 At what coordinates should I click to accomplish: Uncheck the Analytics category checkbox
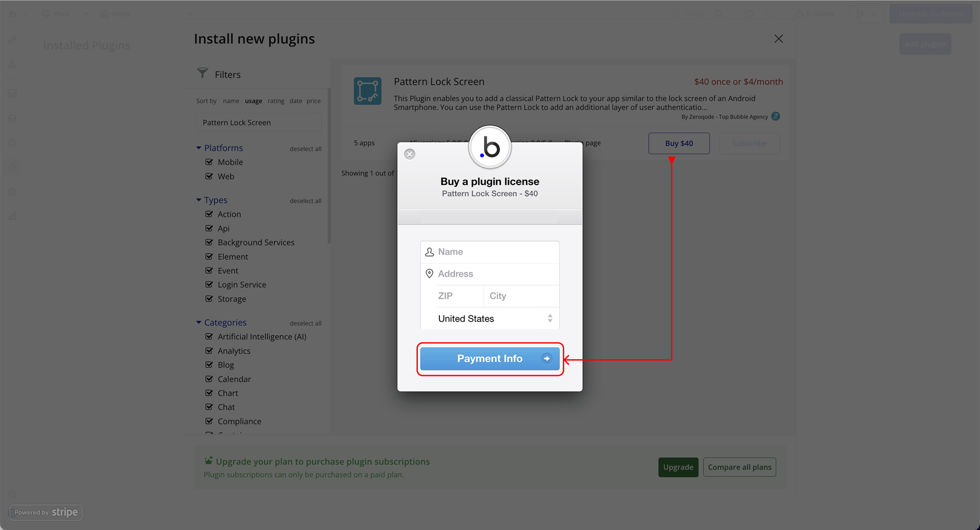pyautogui.click(x=209, y=351)
